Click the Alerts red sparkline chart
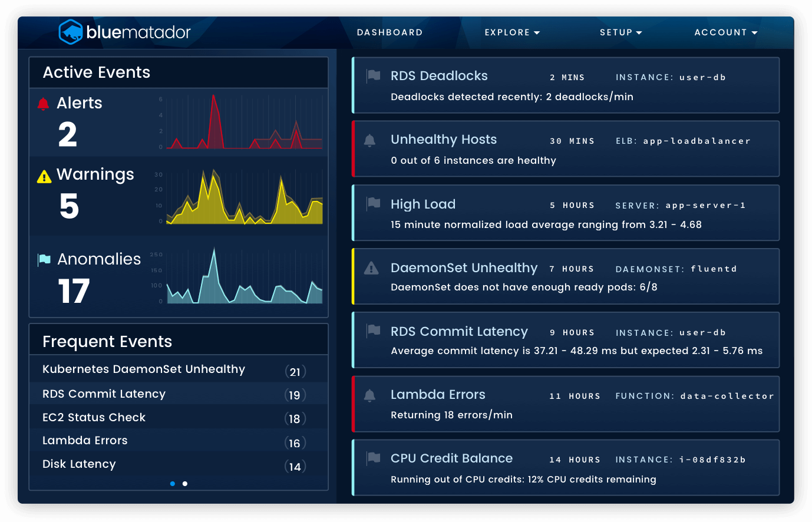 click(x=244, y=122)
